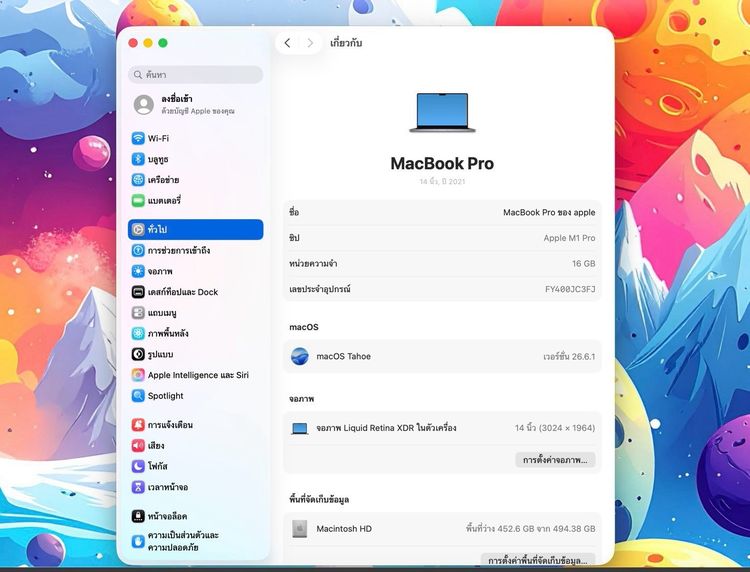Open Wallpaper (ภาพพื้นหลัง) icon
This screenshot has width=750, height=572.
pos(138,333)
